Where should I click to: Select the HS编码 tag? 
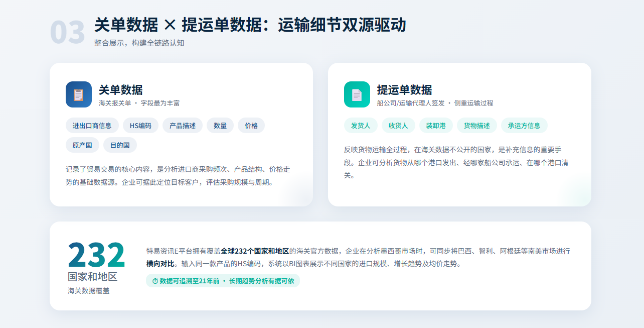(x=140, y=126)
